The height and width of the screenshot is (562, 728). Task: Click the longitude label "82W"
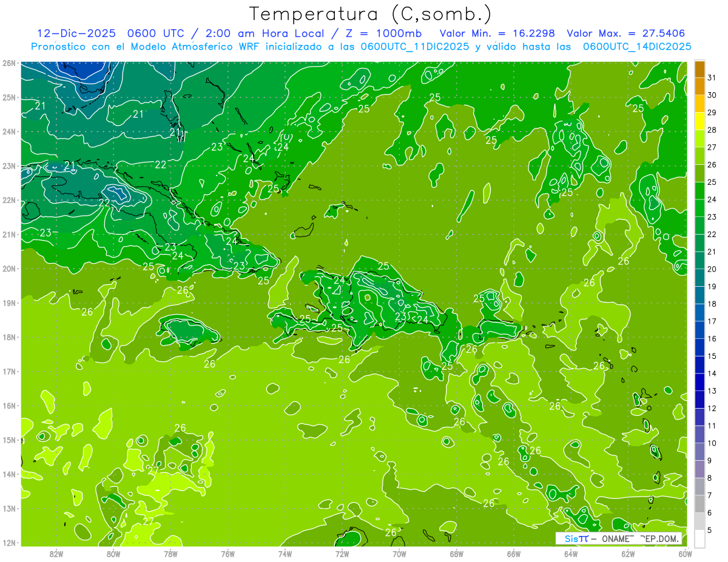point(56,553)
